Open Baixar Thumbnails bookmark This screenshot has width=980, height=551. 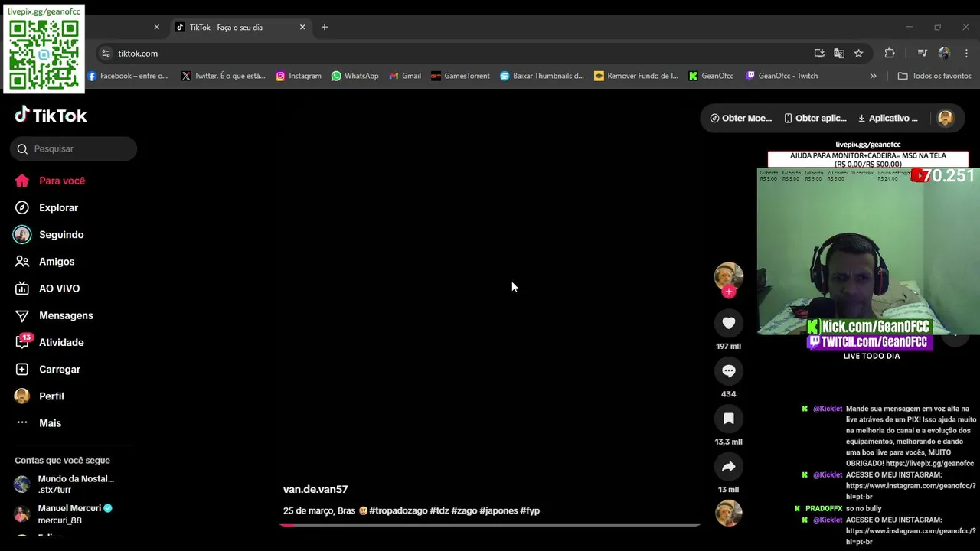[x=541, y=76]
